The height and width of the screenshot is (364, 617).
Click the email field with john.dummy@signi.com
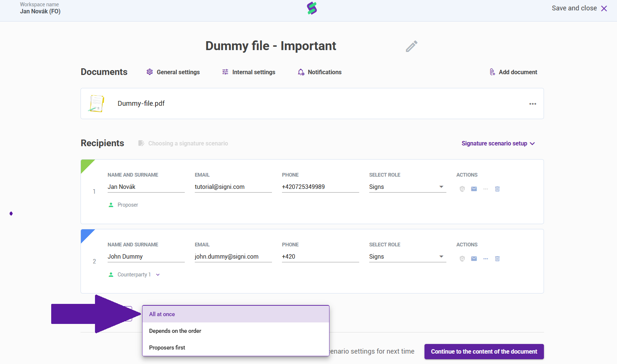tap(233, 256)
